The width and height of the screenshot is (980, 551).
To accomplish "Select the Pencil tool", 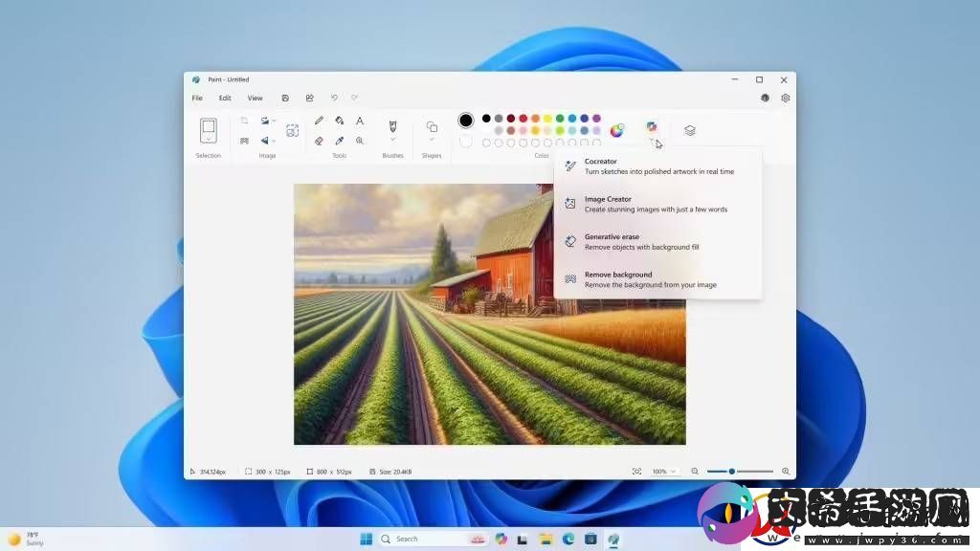I will pyautogui.click(x=319, y=121).
